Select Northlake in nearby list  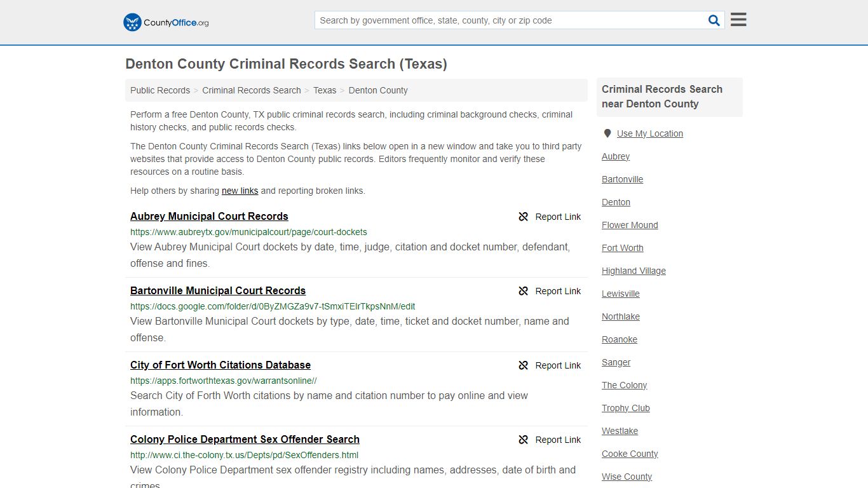click(x=621, y=316)
